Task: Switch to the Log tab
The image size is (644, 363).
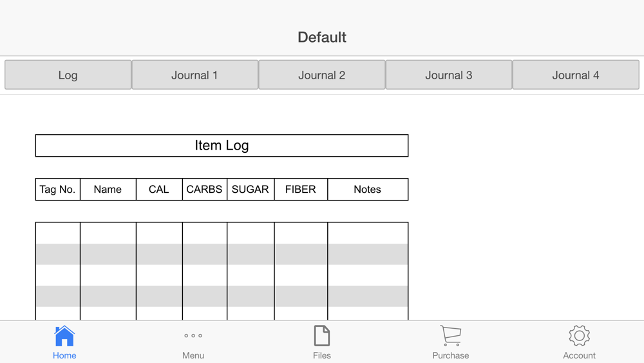Action: [68, 75]
